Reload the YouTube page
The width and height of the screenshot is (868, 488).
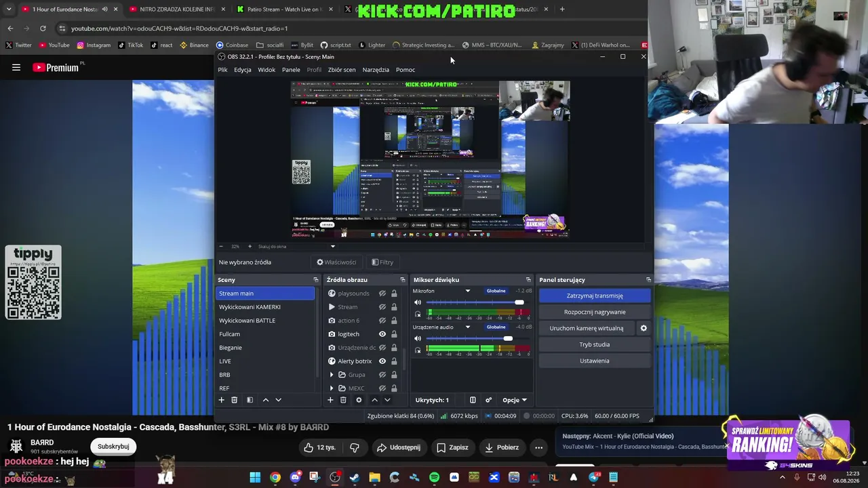click(43, 28)
